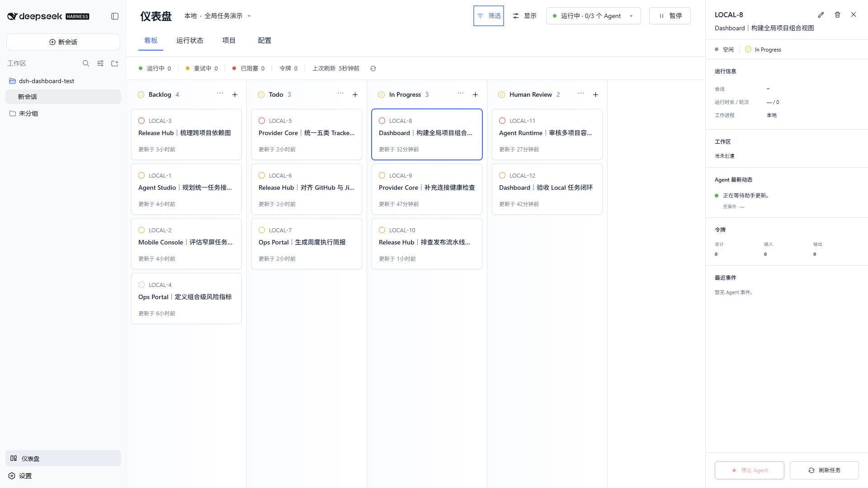Search workspaces with the magnifier icon
Viewport: 868px width, 488px height.
click(86, 63)
